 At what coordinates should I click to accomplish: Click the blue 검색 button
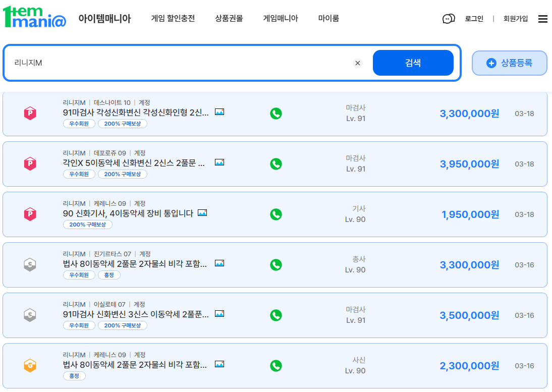(x=413, y=63)
